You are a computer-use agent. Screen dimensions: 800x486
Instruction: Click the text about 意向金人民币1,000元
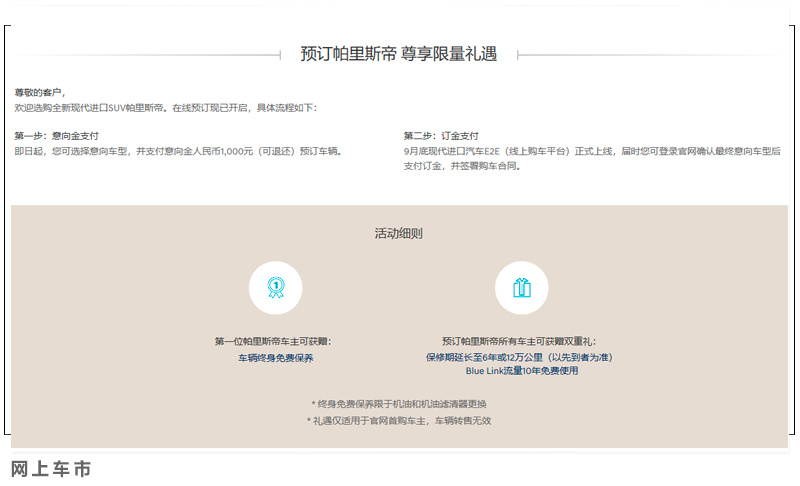[178, 151]
